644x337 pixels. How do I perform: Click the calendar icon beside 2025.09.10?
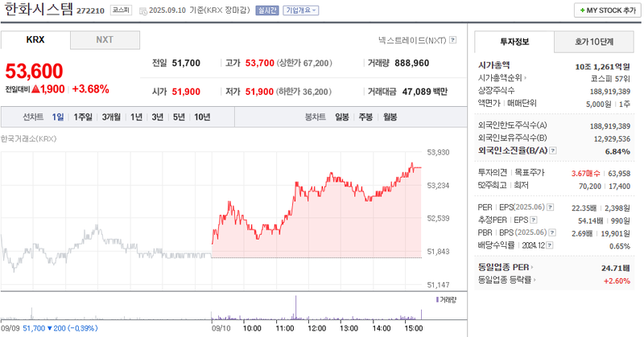[143, 10]
